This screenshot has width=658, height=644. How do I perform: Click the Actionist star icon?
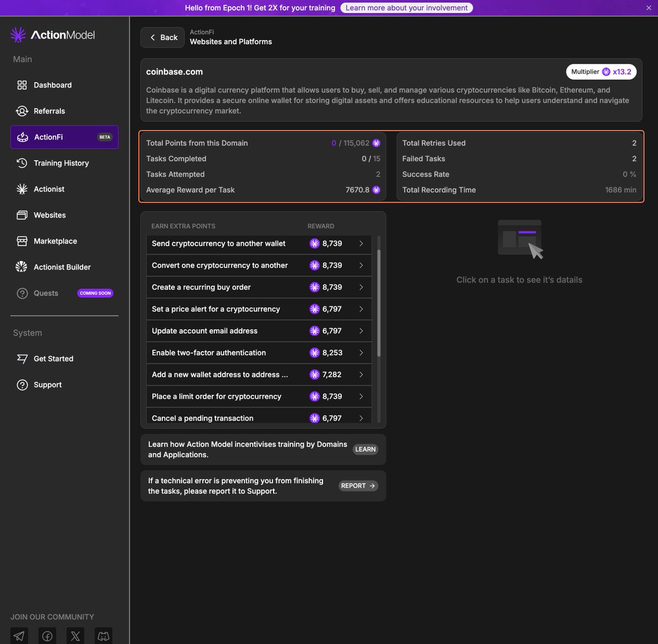coord(22,189)
